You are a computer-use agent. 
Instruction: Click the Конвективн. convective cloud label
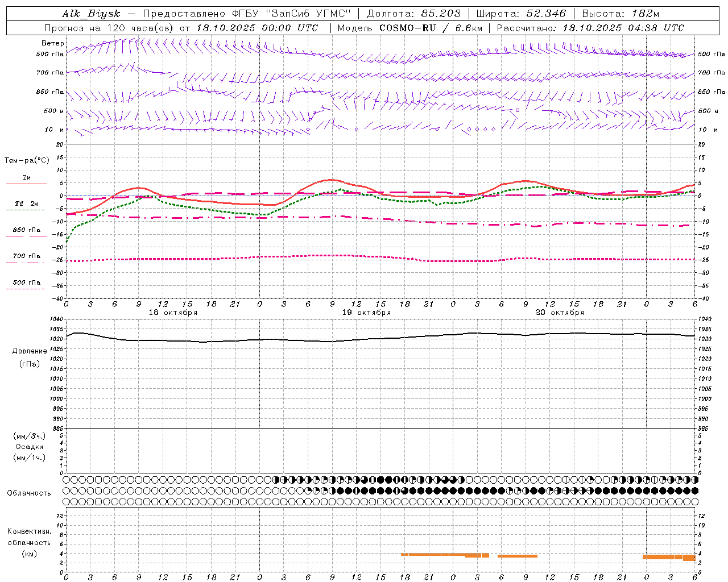tap(30, 531)
